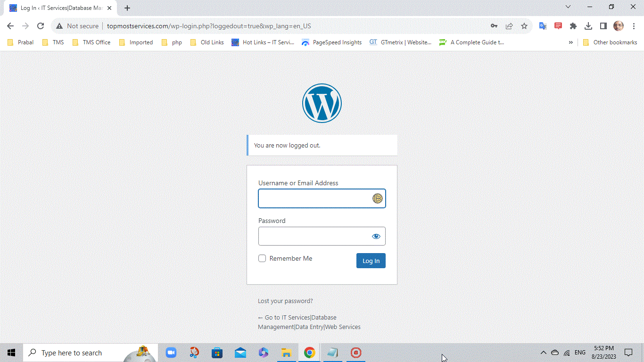Open the Wi-Fi network tray icon
Viewport: 644px width, 362px height.
[567, 353]
